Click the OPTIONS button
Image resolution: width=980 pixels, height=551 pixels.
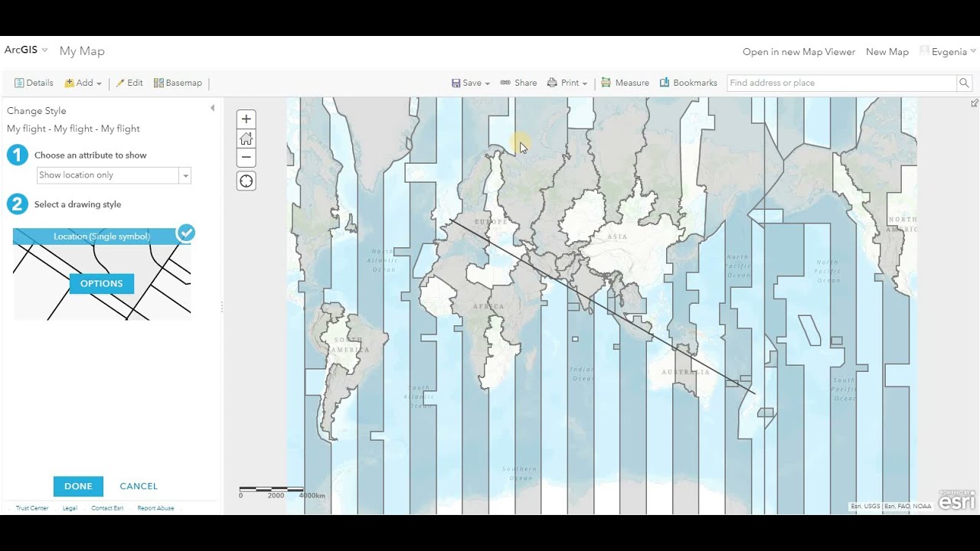(x=102, y=284)
